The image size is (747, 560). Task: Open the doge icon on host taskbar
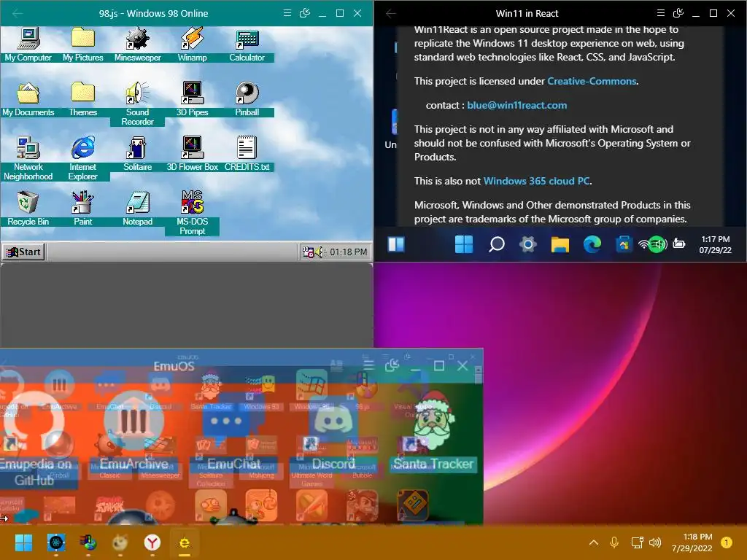pyautogui.click(x=120, y=542)
